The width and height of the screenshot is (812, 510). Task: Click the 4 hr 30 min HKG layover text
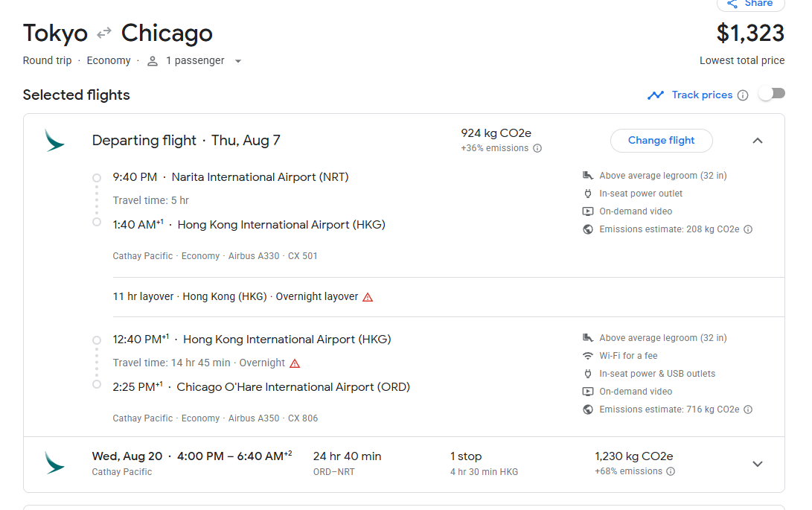tap(484, 471)
